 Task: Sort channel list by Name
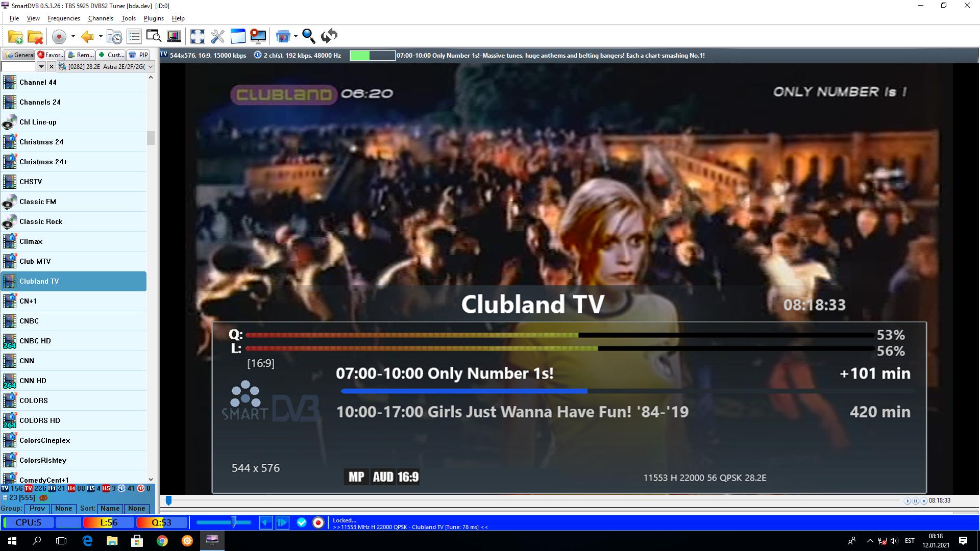point(110,508)
